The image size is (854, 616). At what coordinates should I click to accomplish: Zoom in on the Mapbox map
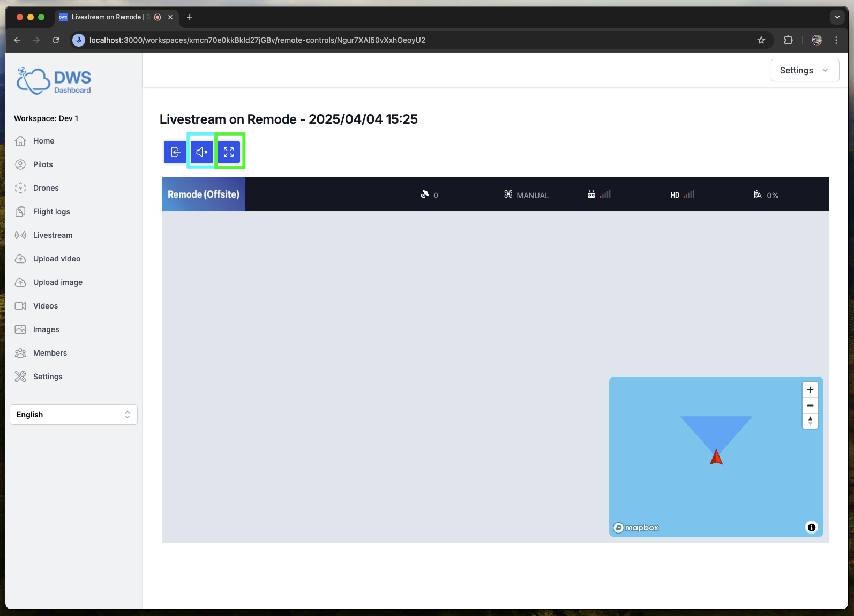(810, 390)
